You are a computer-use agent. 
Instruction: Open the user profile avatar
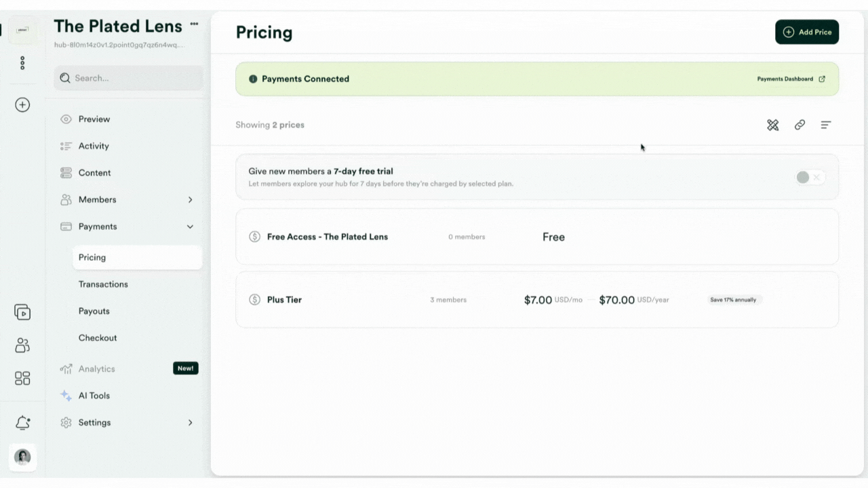tap(22, 457)
